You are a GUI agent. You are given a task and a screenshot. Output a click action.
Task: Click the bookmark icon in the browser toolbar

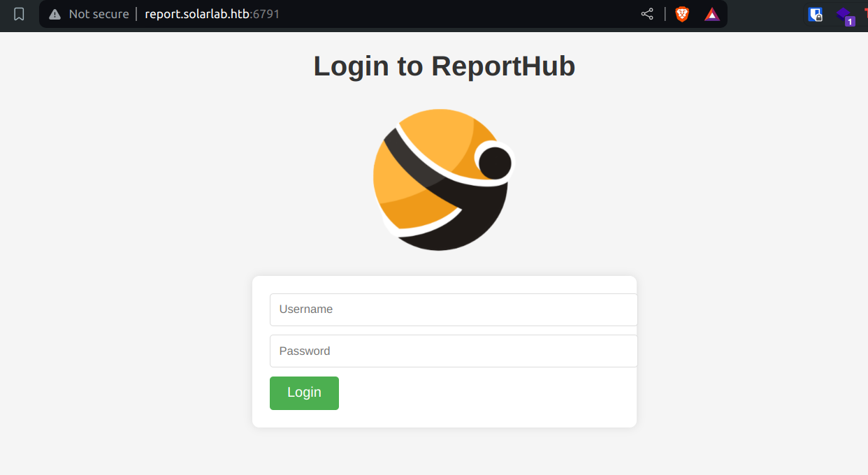coord(19,14)
